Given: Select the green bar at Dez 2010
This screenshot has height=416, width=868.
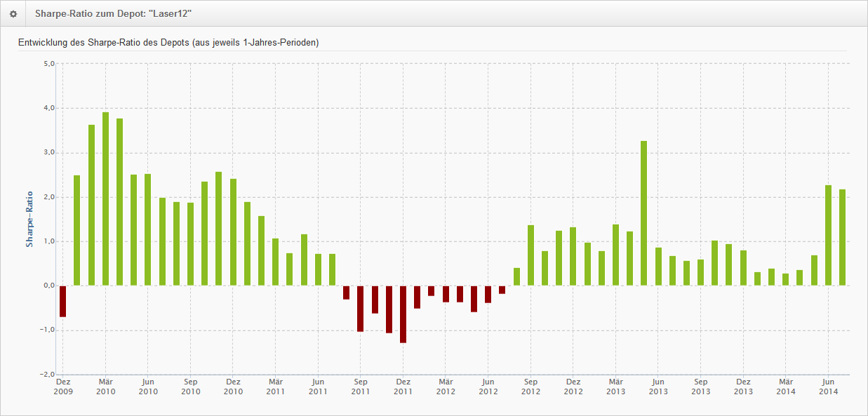Looking at the screenshot, I should point(233,232).
